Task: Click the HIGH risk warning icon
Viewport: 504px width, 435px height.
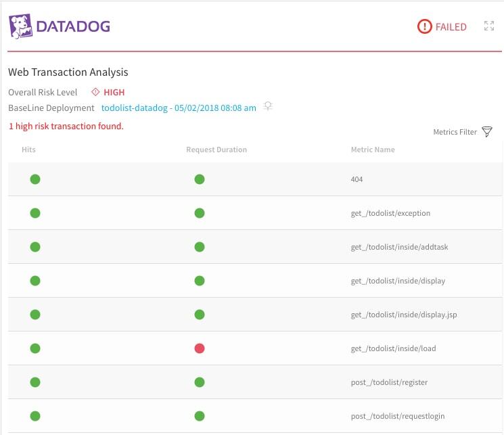Action: 95,92
